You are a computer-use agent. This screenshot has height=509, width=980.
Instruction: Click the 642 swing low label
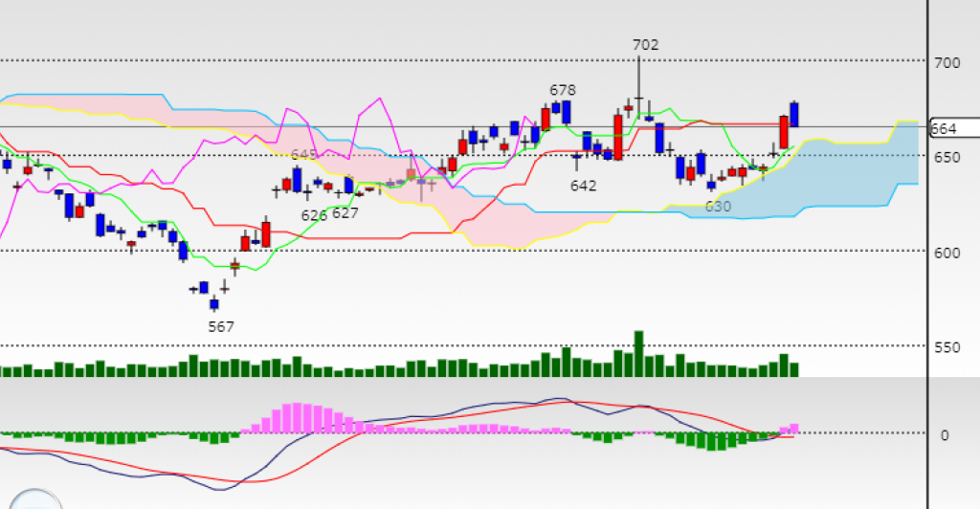[584, 186]
